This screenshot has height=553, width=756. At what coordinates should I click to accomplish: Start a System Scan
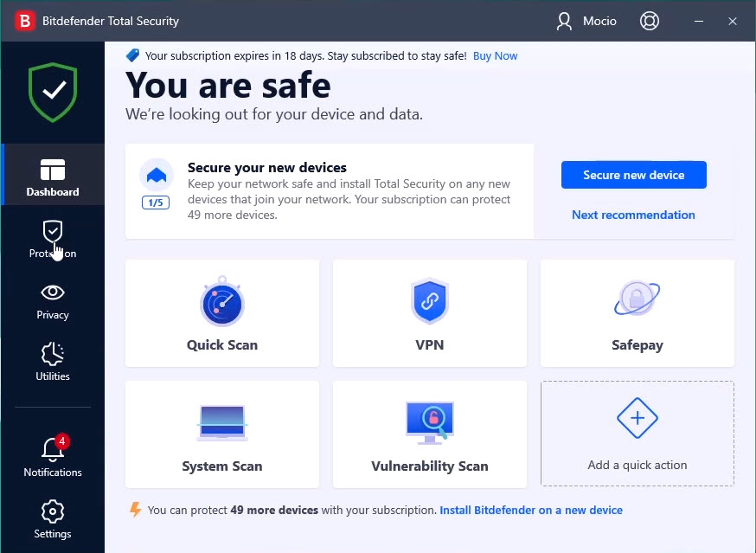[x=222, y=434]
